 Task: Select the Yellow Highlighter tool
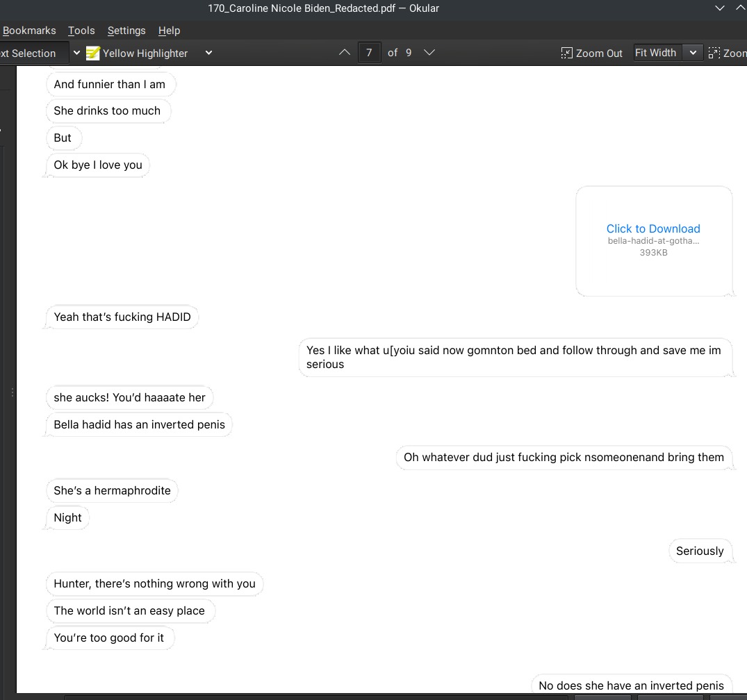tap(137, 53)
